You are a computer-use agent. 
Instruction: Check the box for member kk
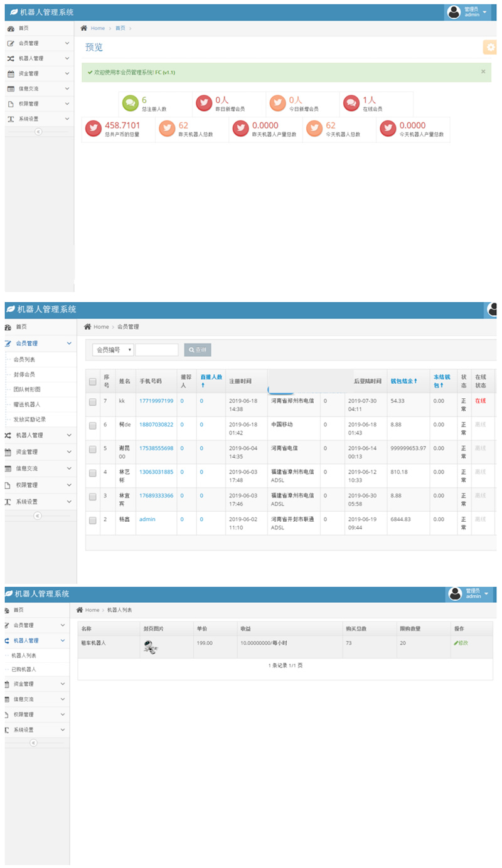(93, 402)
